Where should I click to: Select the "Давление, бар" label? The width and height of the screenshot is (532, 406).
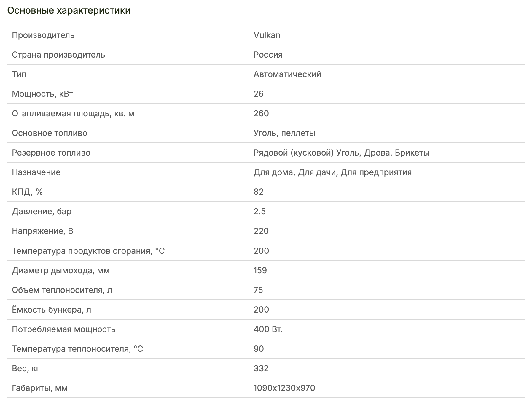42,211
